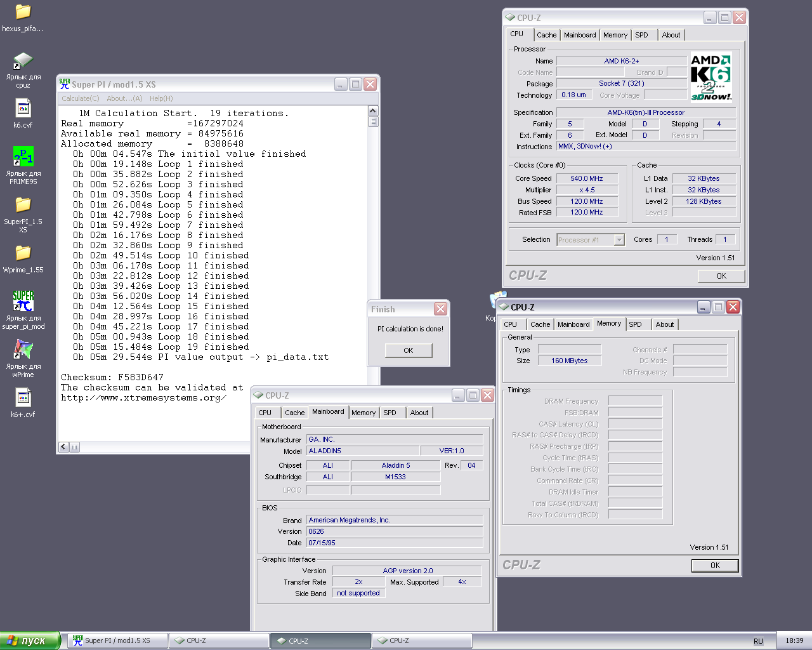
Task: Select SPD tab in Memory CPU-Z window
Action: [x=635, y=324]
